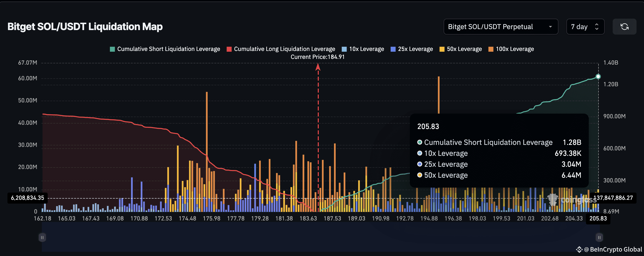Open the 7 day time range selector
The width and height of the screenshot is (644, 256).
[x=585, y=27]
